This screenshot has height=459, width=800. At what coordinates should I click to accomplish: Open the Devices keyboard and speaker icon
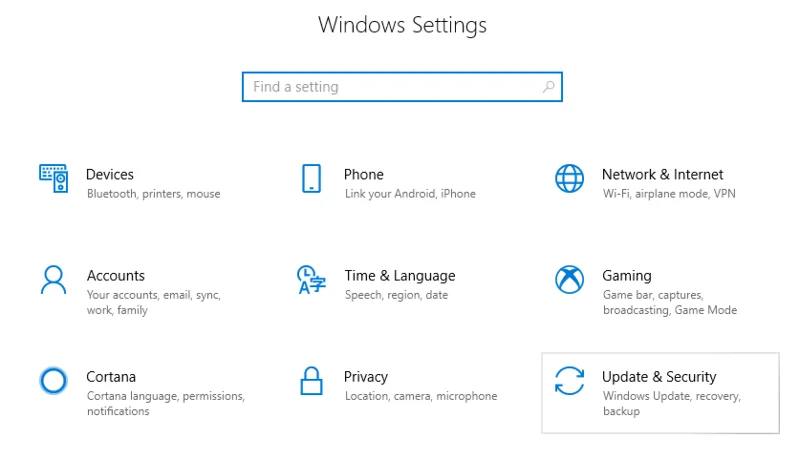(54, 178)
